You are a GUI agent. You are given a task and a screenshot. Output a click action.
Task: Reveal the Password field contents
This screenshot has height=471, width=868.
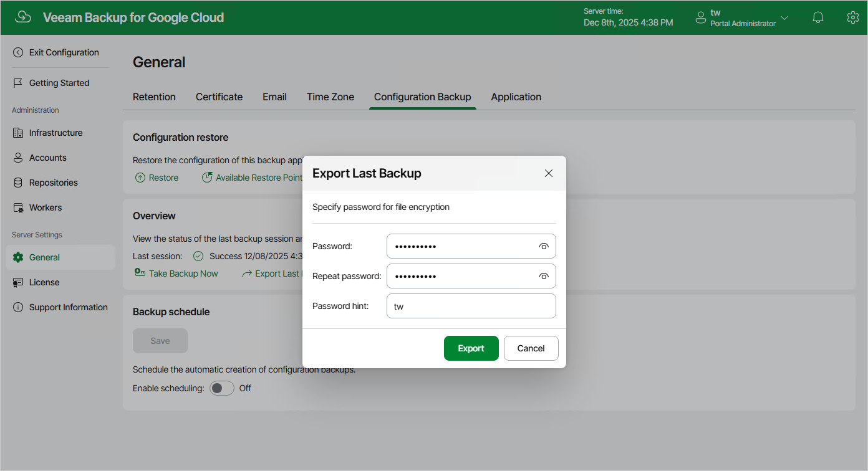[544, 246]
